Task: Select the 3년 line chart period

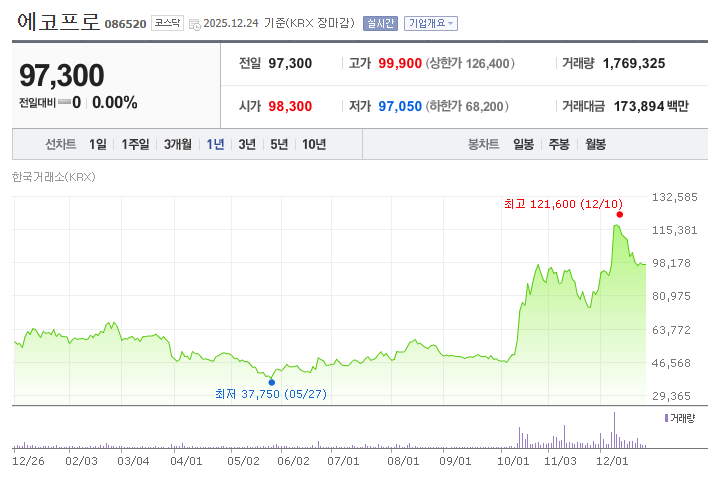Action: click(247, 144)
